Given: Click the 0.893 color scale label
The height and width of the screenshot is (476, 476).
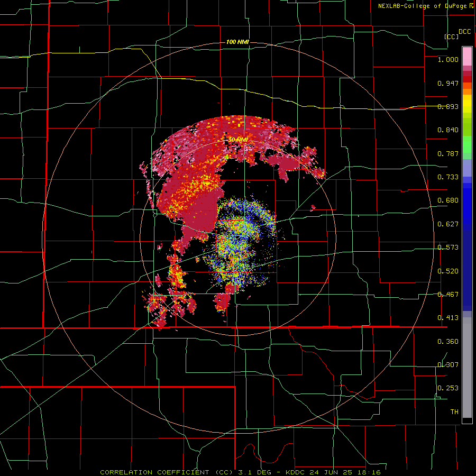Looking at the screenshot, I should (x=448, y=106).
